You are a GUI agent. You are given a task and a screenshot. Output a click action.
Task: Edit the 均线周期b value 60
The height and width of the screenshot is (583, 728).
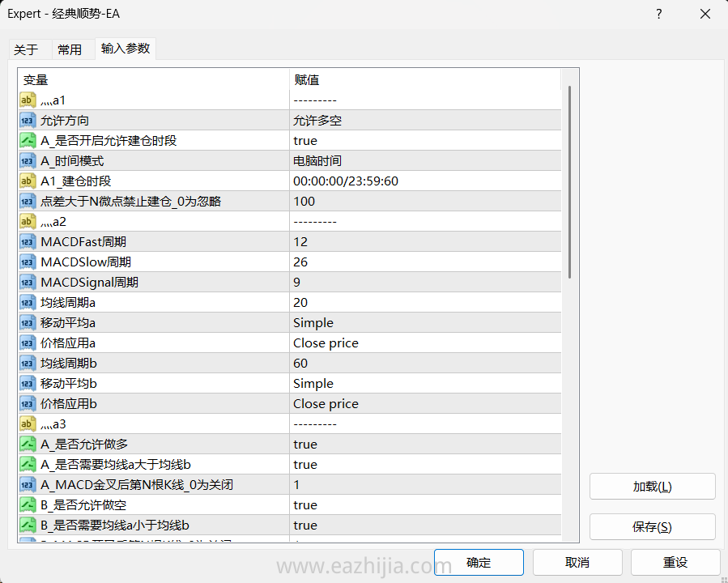pyautogui.click(x=425, y=363)
